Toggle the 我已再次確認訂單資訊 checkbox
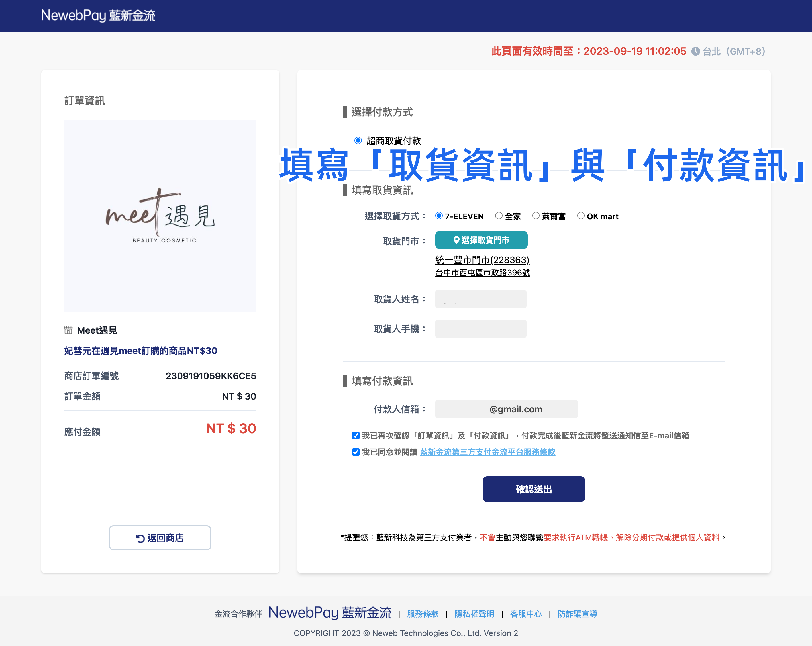The image size is (812, 646). (x=356, y=436)
